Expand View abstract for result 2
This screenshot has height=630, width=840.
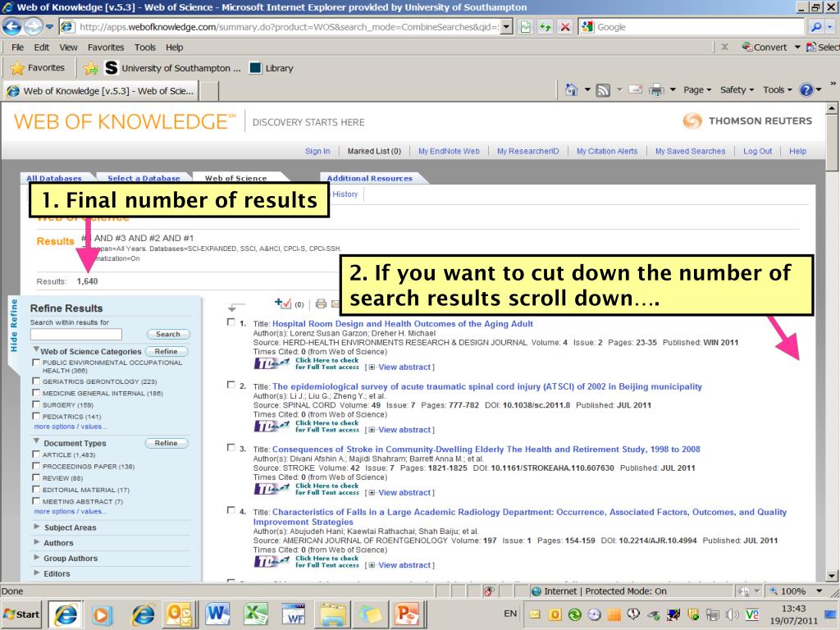(400, 430)
